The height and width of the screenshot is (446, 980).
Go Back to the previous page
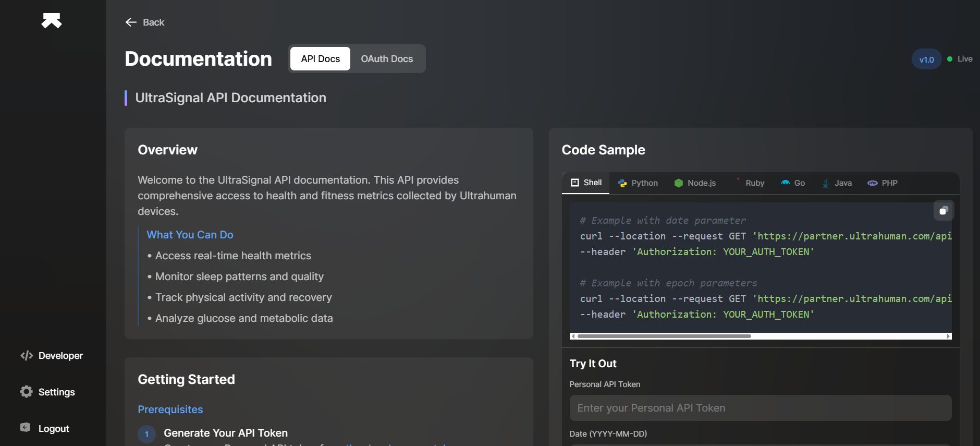click(145, 22)
